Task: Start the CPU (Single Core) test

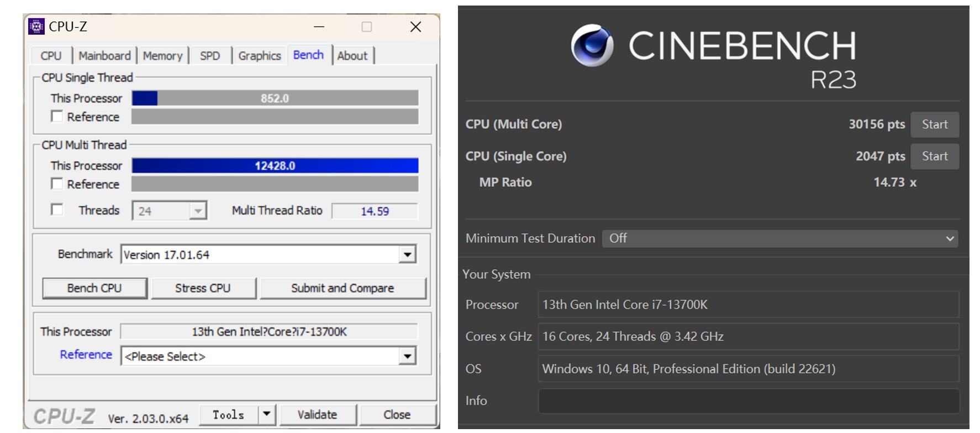Action: (x=935, y=156)
